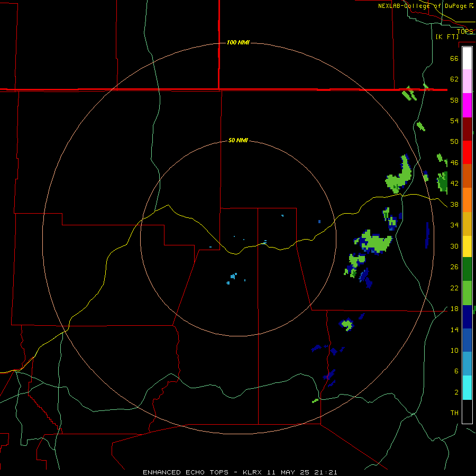476x476 pixels.
Task: Click the medium blue legend swatch
Action: pyautogui.click(x=467, y=340)
